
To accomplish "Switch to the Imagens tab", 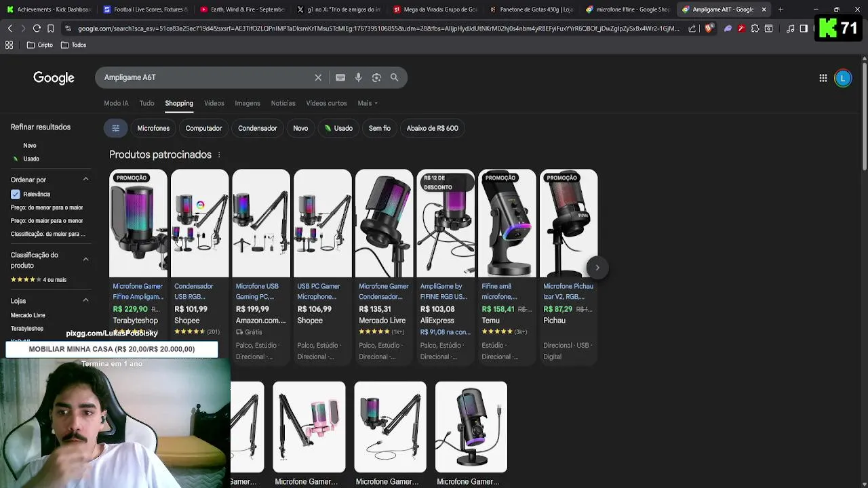I will pos(248,103).
